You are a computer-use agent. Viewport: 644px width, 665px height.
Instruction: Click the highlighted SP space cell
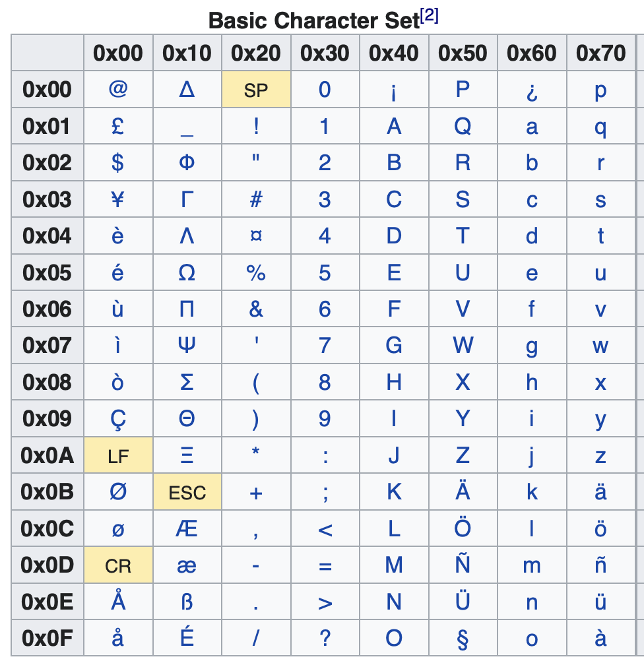click(256, 89)
